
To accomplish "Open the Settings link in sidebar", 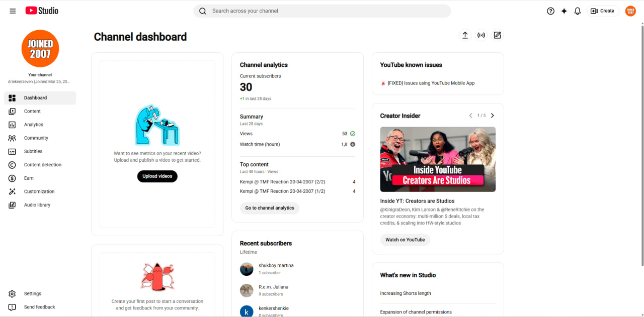I will coord(40,294).
